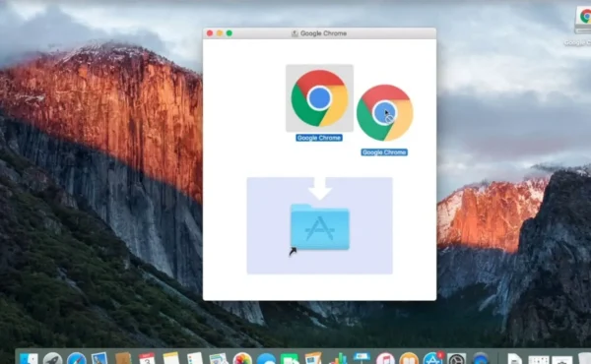Click the disk proxy icon in window title
The width and height of the screenshot is (591, 364).
point(295,33)
